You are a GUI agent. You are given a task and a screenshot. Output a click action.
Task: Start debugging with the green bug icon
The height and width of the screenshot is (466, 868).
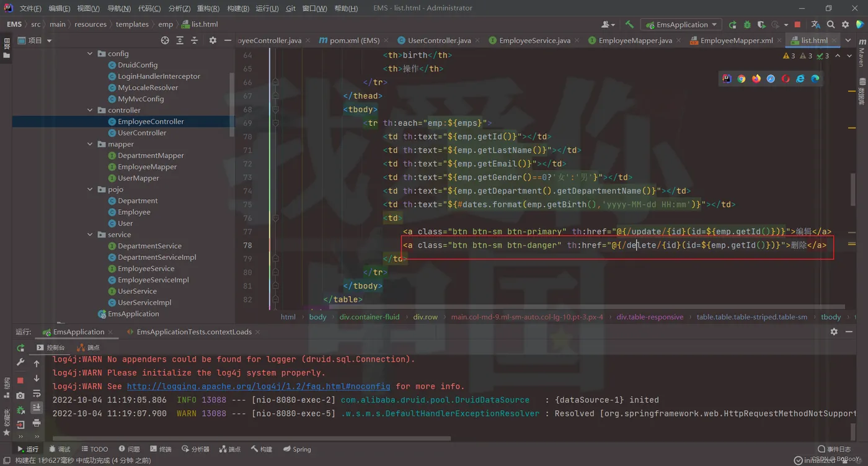coord(747,25)
